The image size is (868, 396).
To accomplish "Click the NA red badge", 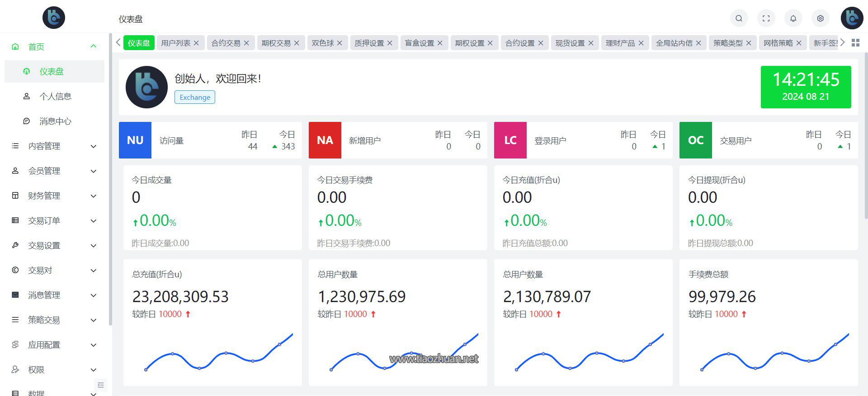I will pyautogui.click(x=325, y=140).
